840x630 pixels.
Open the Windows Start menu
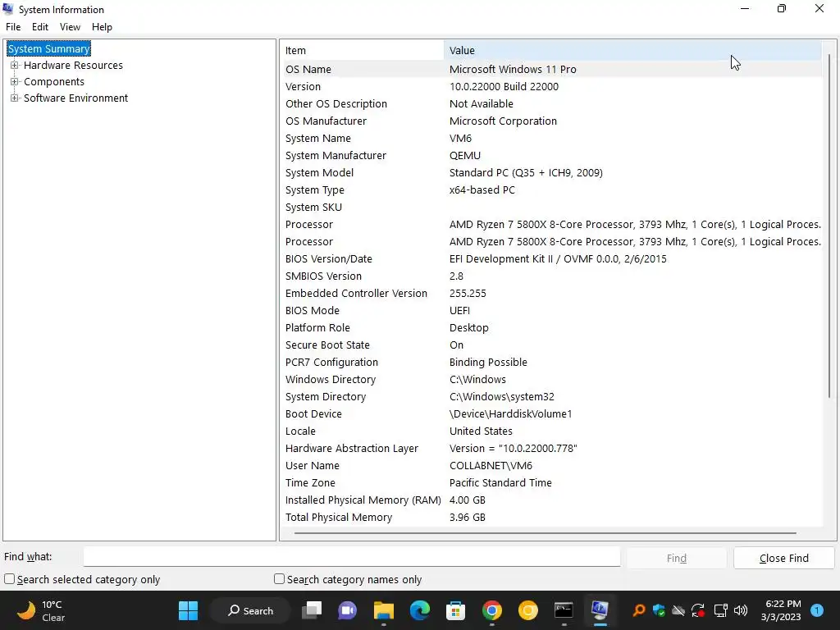pyautogui.click(x=188, y=610)
